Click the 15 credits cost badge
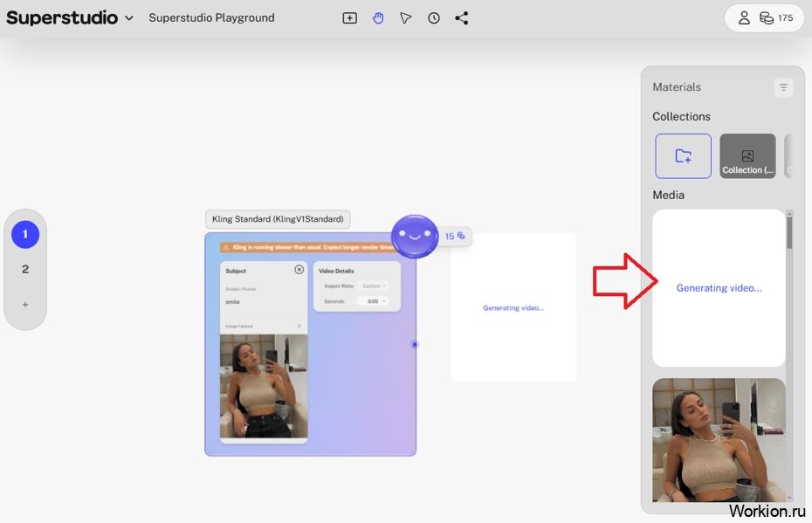This screenshot has width=812, height=523. [x=455, y=236]
